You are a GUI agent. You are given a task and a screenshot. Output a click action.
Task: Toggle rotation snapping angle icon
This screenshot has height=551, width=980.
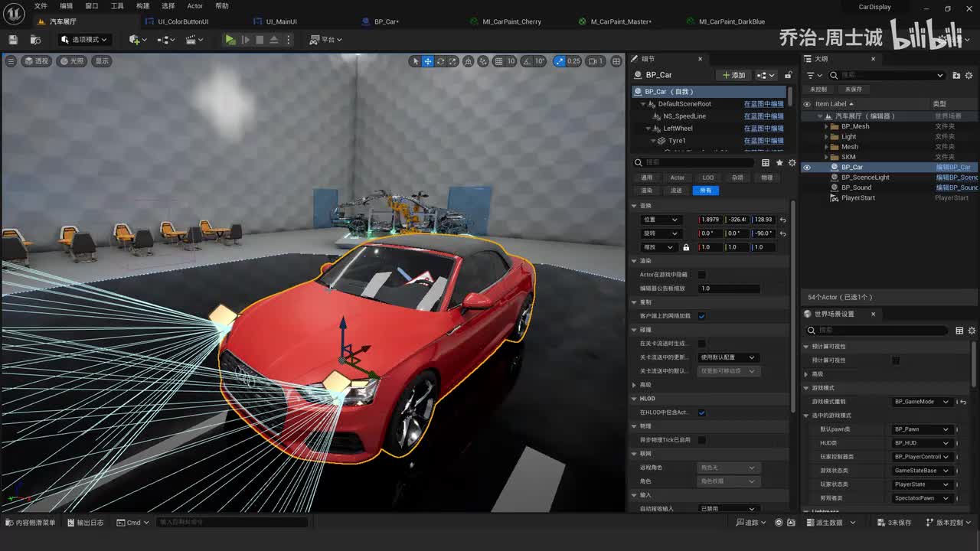click(x=528, y=61)
